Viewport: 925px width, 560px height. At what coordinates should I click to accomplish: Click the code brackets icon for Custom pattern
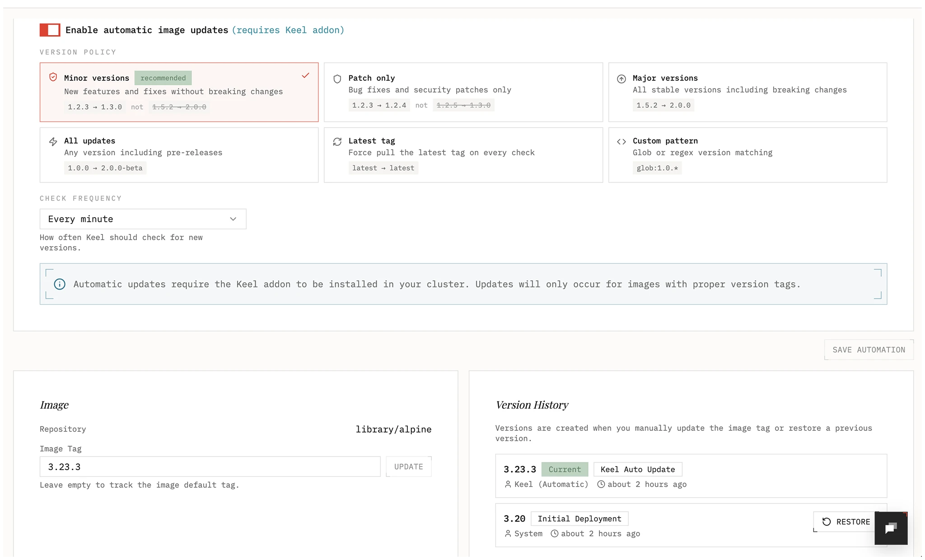[622, 141]
